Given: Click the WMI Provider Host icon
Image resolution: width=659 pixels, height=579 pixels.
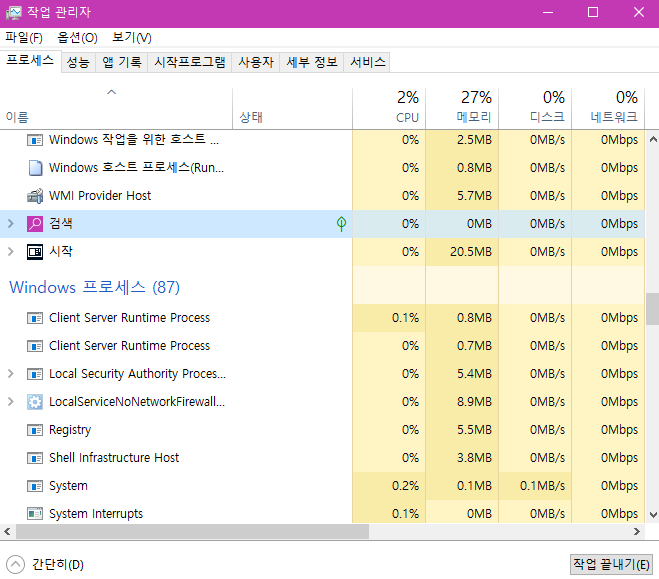Looking at the screenshot, I should coord(35,196).
